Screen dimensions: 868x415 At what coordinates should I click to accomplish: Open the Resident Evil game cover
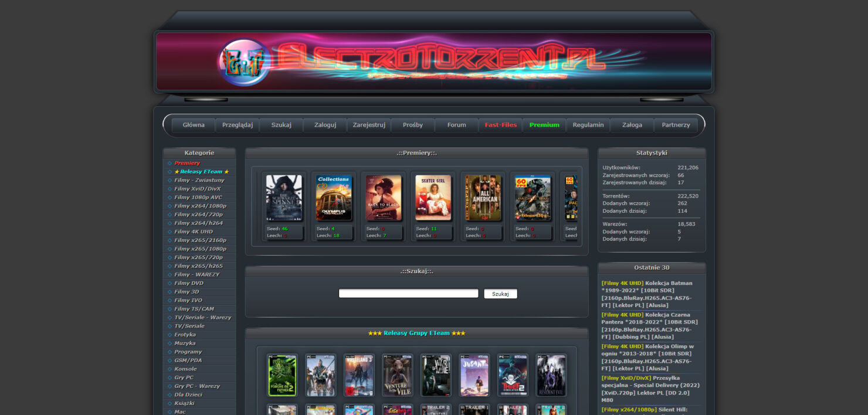tap(551, 375)
